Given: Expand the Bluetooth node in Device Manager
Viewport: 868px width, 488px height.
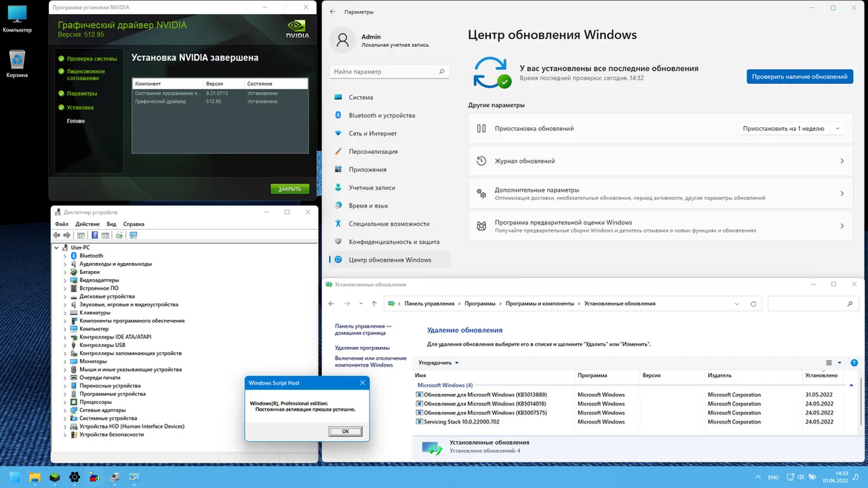Looking at the screenshot, I should click(x=65, y=256).
